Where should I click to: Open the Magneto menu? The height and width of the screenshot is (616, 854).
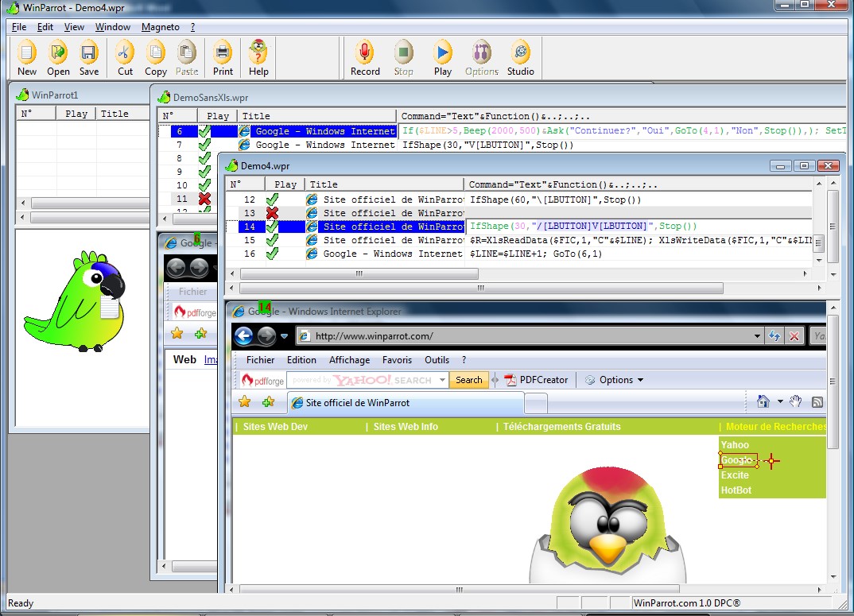tap(160, 27)
